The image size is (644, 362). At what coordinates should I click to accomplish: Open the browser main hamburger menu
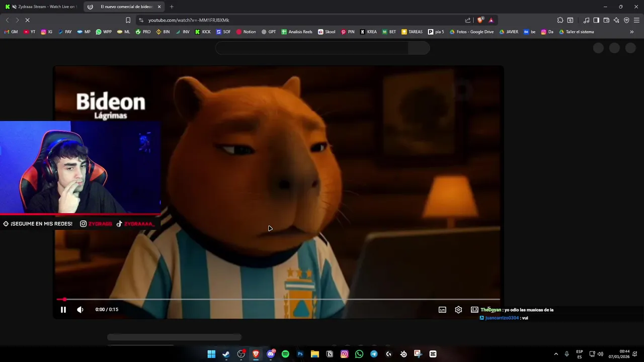pyautogui.click(x=636, y=20)
